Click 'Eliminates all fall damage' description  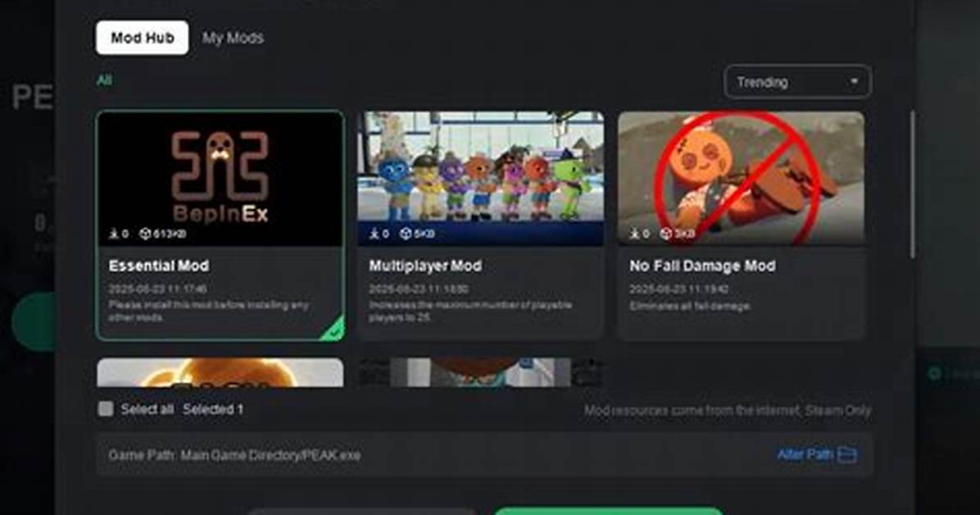click(x=690, y=306)
